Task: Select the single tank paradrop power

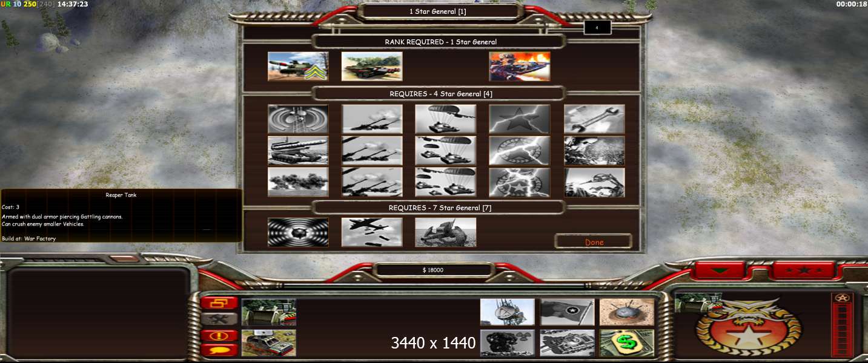Action: tap(446, 119)
